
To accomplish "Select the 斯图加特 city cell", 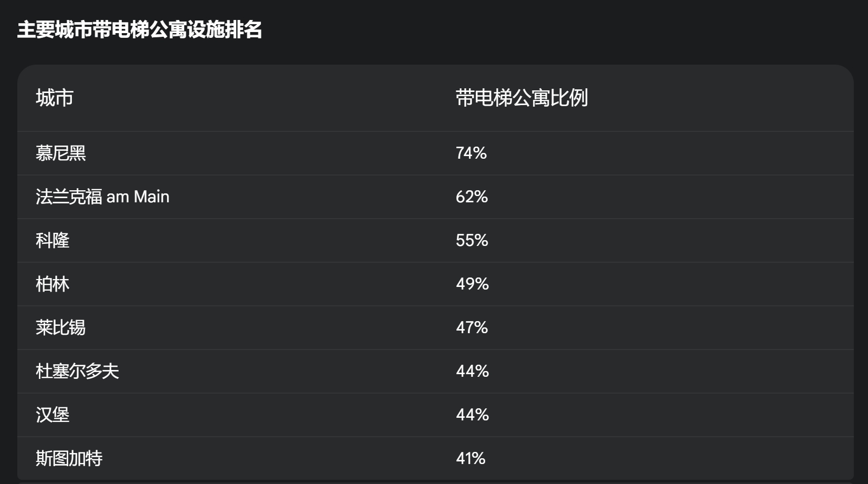I will [x=69, y=458].
